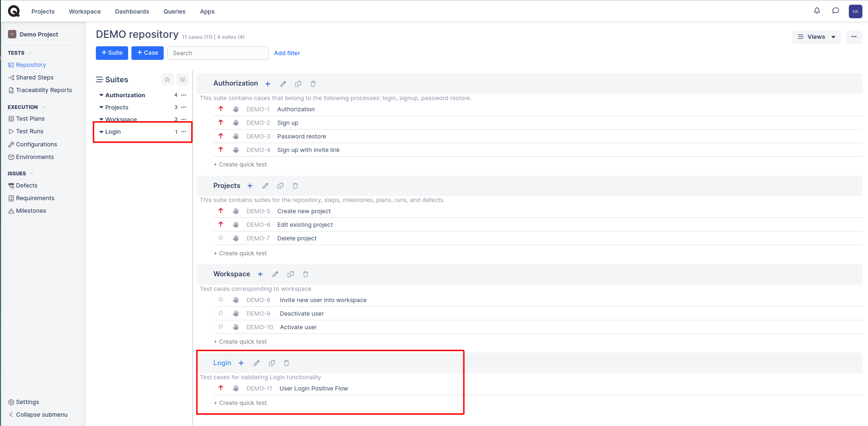
Task: Collapse the Tests section in the sidebar
Action: point(30,53)
